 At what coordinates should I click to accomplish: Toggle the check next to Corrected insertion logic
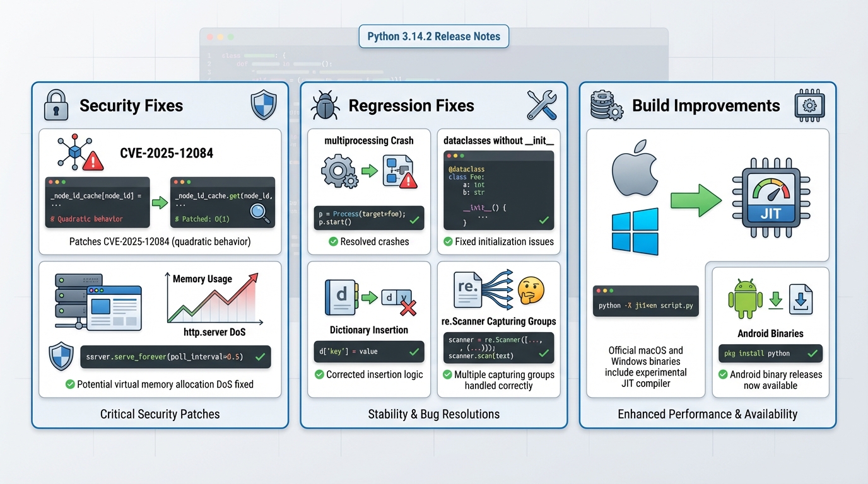pyautogui.click(x=319, y=374)
